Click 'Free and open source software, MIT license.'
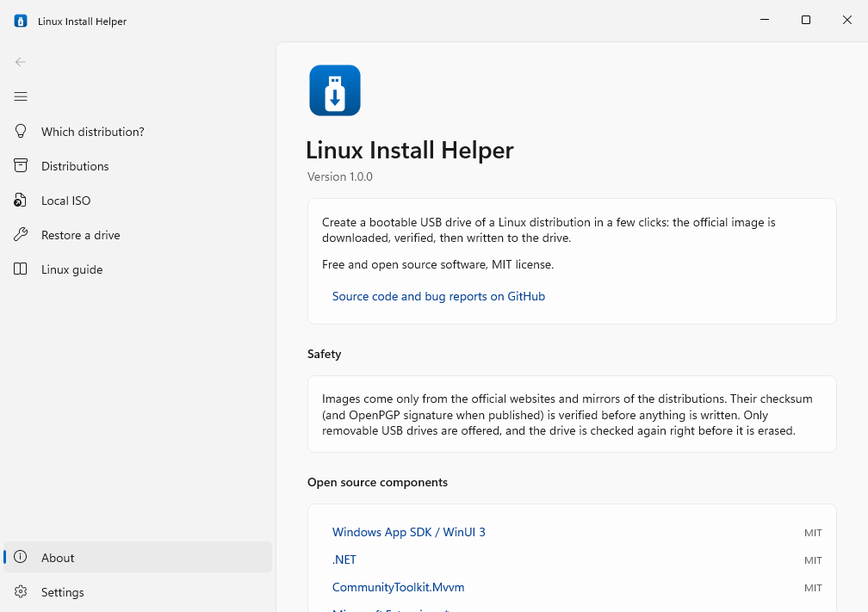The width and height of the screenshot is (868, 612). pyautogui.click(x=437, y=264)
